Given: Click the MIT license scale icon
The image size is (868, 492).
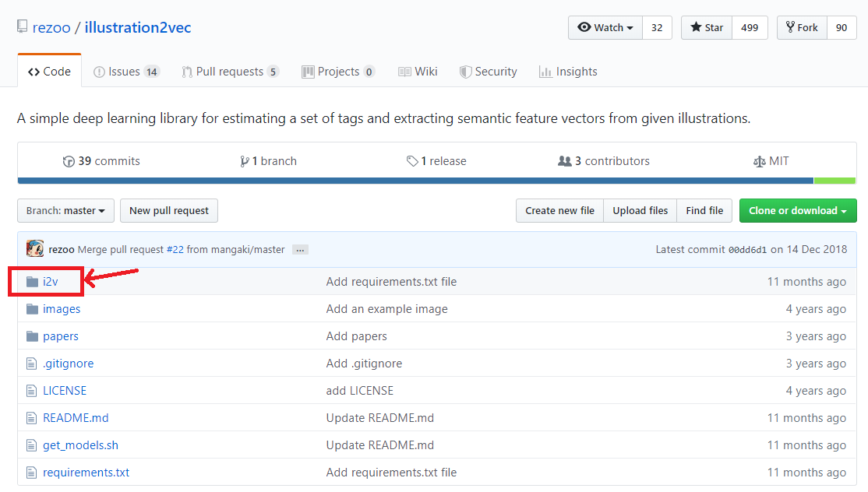Looking at the screenshot, I should coord(760,161).
